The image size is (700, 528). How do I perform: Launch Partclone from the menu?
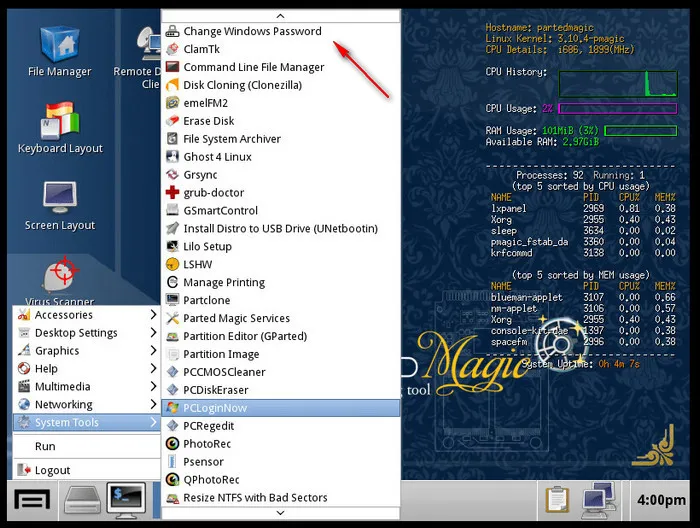coord(280,300)
